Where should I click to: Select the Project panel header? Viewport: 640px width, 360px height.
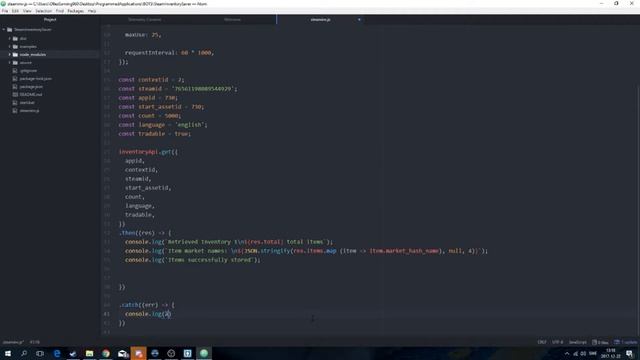point(50,20)
